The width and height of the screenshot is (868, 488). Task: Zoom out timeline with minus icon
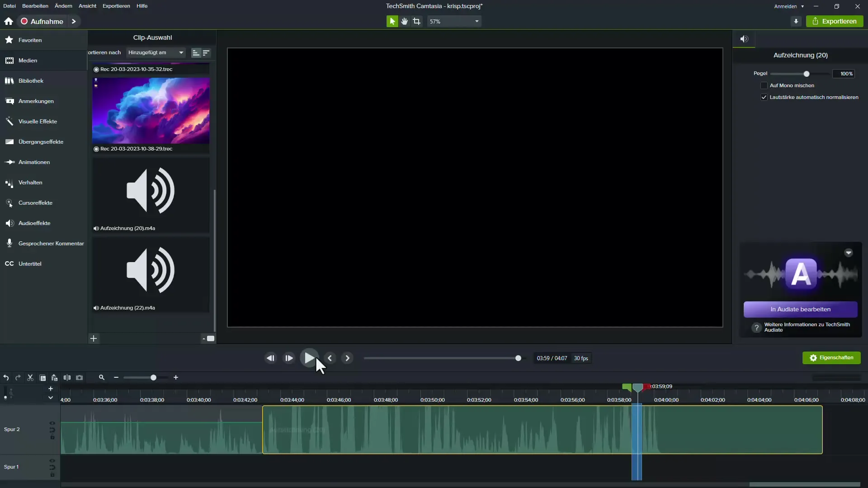pos(116,377)
